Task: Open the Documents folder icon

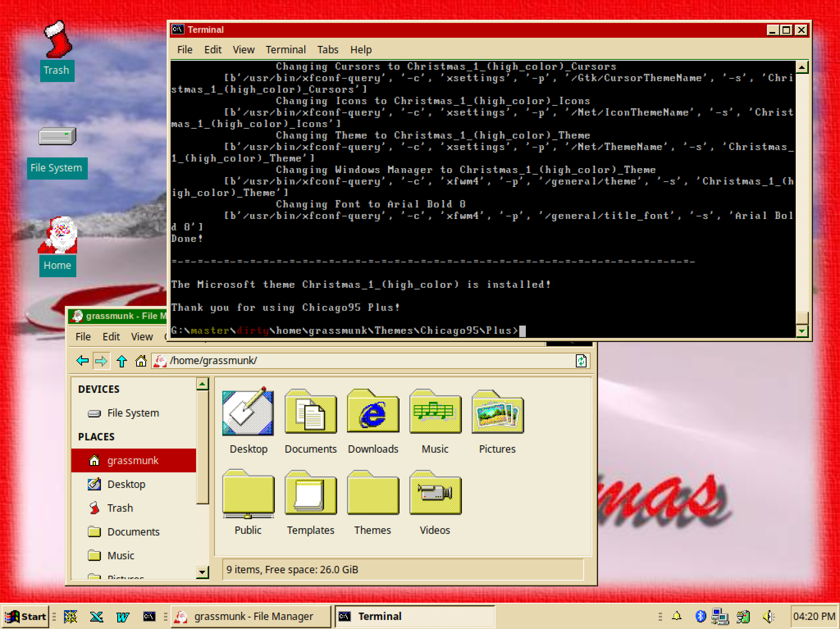Action: click(310, 411)
